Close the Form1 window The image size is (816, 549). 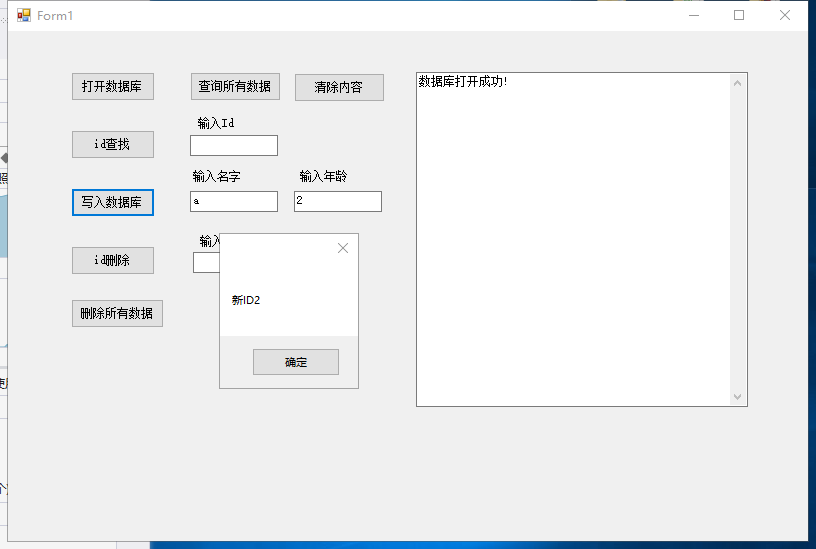(785, 15)
